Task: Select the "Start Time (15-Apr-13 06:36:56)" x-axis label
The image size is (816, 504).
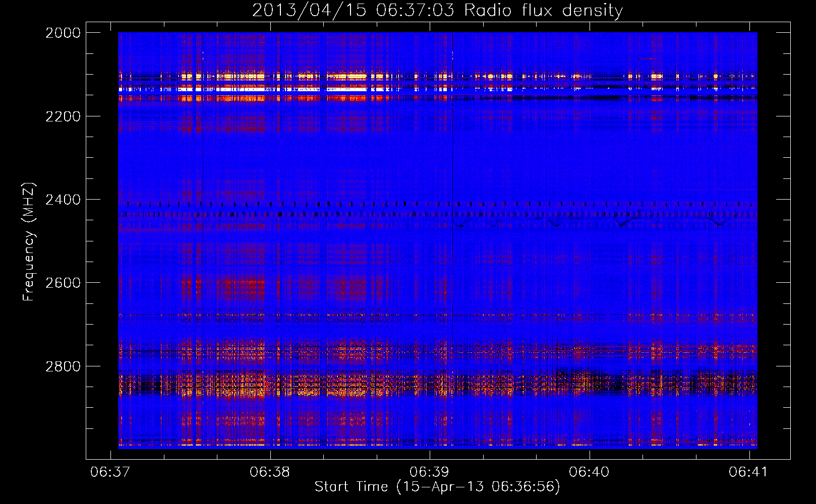Action: 437,487
